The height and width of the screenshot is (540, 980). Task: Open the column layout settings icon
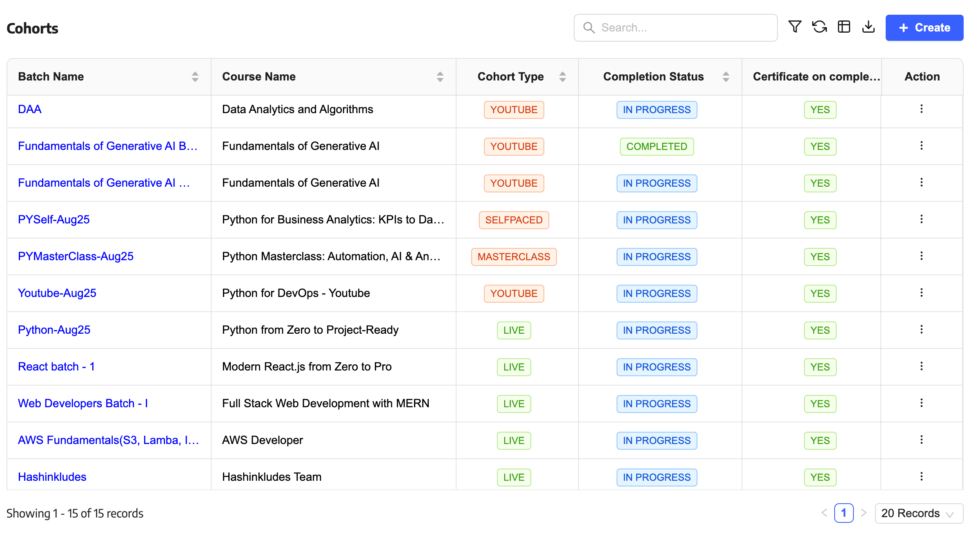(x=844, y=27)
